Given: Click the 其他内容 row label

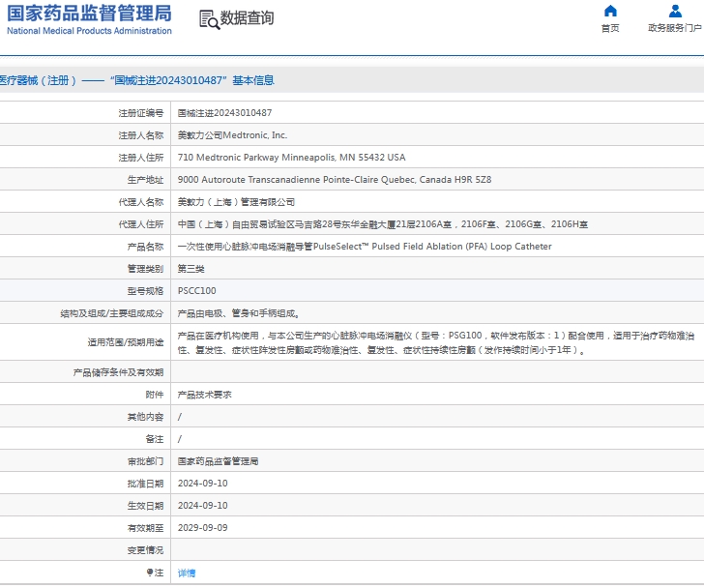Looking at the screenshot, I should coord(145,417).
